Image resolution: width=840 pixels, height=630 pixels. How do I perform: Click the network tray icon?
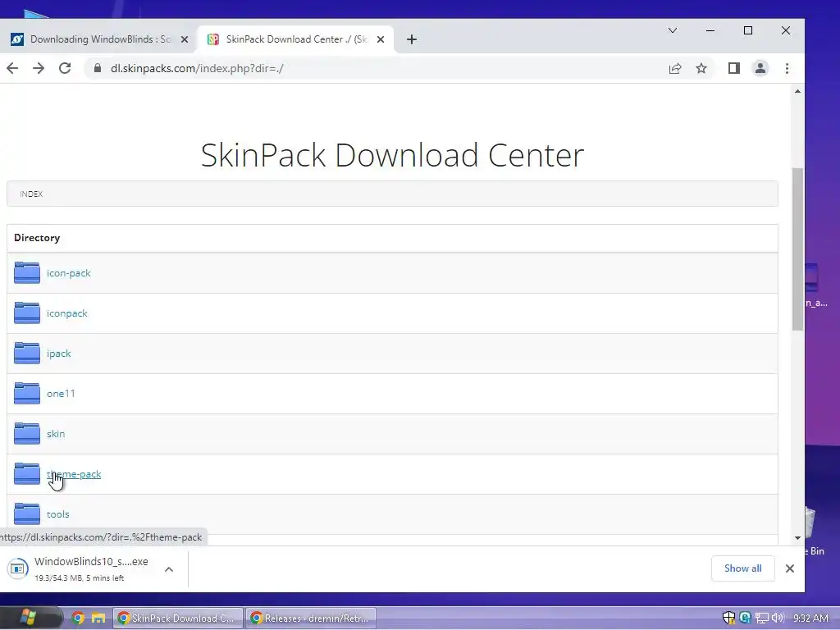click(x=761, y=619)
